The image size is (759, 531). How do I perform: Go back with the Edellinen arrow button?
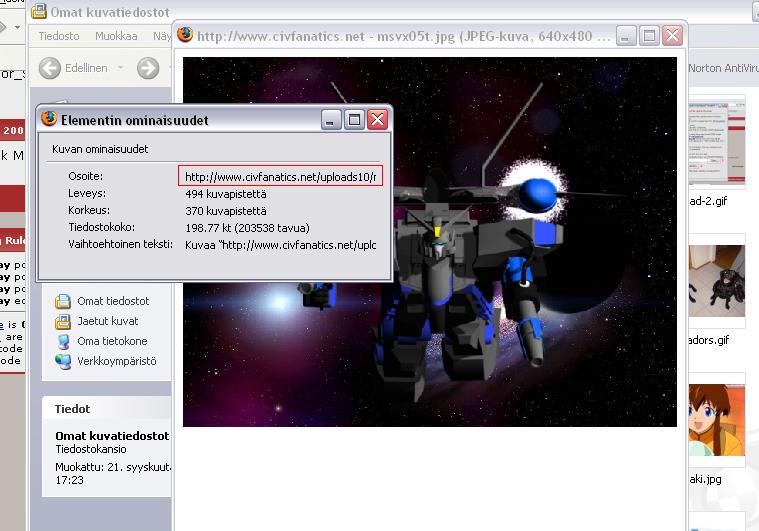[50, 68]
